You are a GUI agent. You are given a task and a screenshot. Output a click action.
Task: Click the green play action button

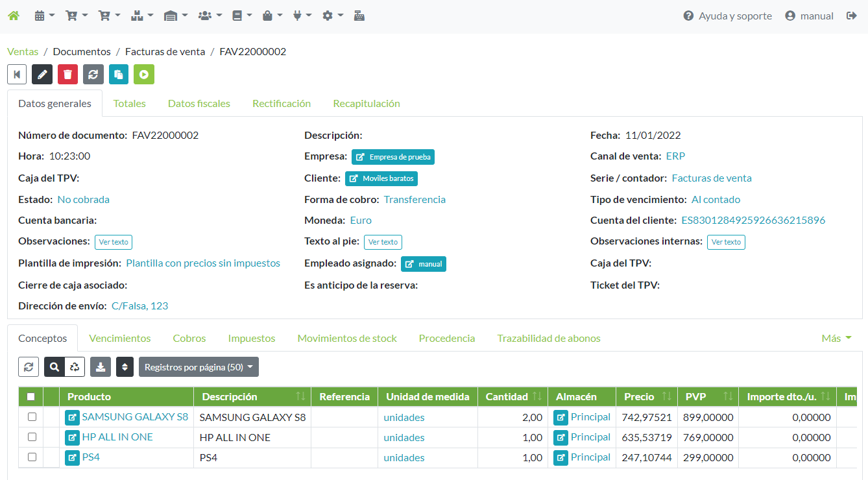tap(144, 75)
